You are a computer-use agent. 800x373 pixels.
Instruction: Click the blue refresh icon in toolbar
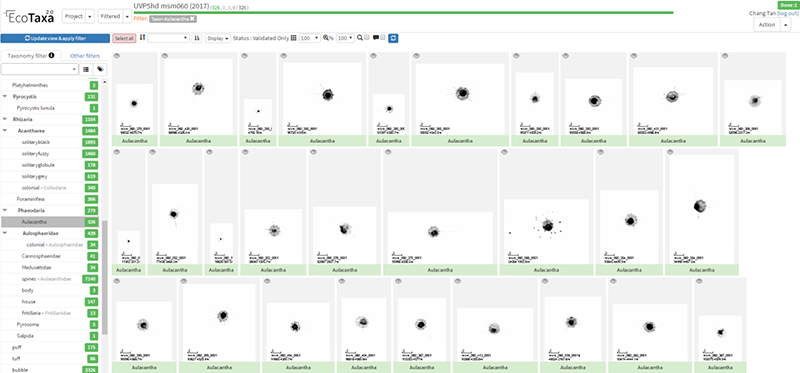(393, 38)
